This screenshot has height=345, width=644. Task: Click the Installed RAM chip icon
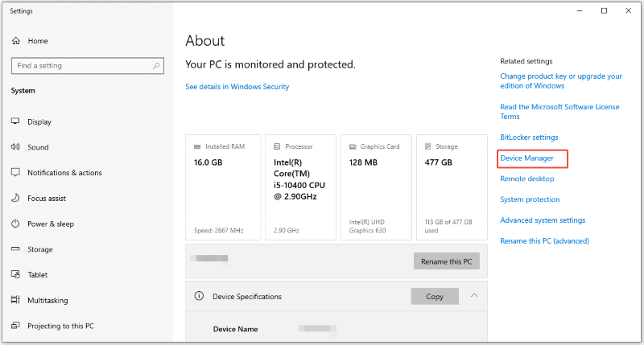pyautogui.click(x=197, y=146)
